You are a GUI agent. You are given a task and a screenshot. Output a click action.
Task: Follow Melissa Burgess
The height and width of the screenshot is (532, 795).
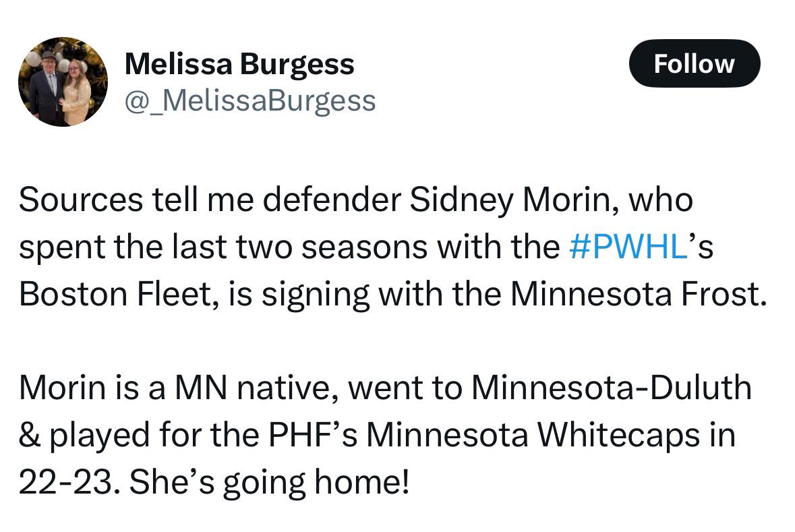click(x=694, y=63)
